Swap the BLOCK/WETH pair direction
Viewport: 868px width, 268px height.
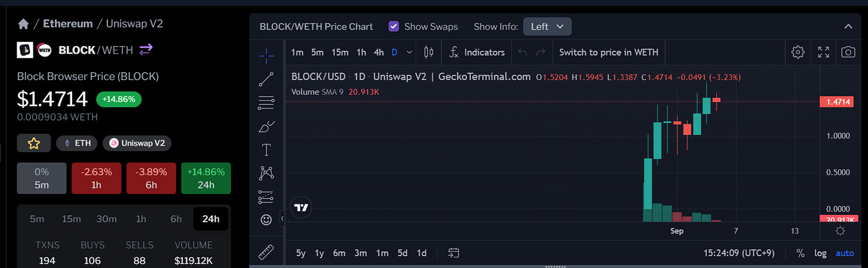146,50
